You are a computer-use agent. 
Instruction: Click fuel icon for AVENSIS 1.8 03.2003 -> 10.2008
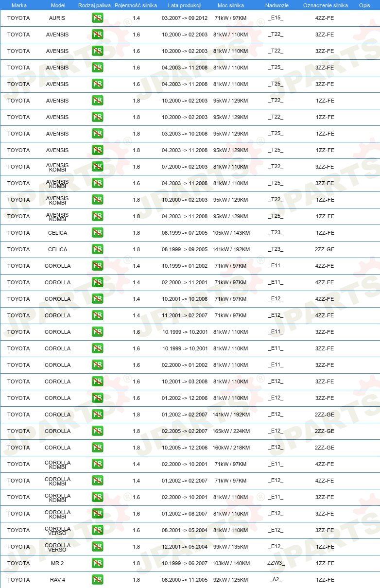(x=97, y=134)
